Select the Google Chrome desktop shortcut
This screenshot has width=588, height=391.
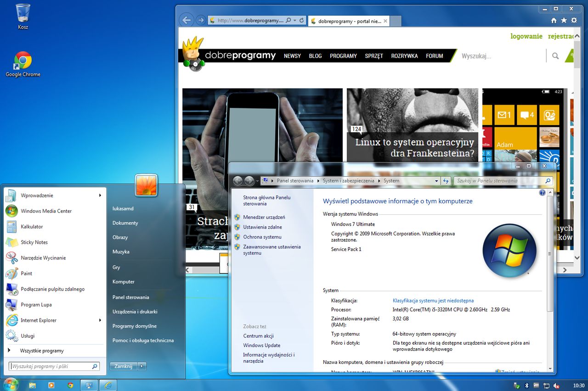(x=23, y=64)
